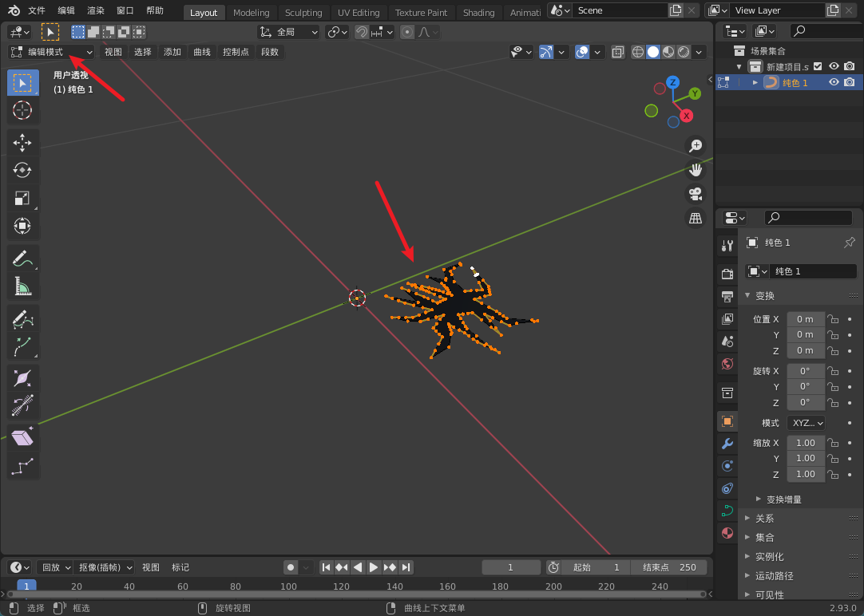
Task: Select the Rotate tool
Action: [22, 170]
